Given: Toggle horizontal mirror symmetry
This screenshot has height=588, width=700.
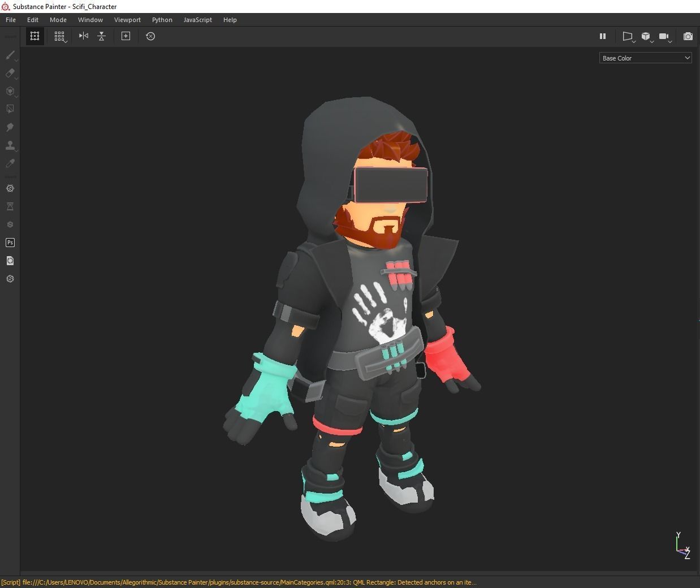Looking at the screenshot, I should 84,36.
